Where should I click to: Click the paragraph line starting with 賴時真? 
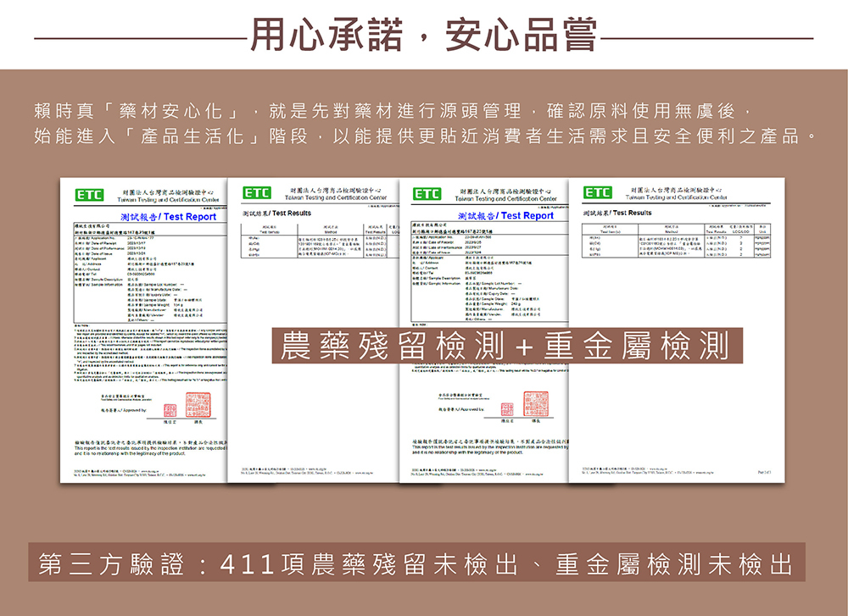[x=389, y=112]
